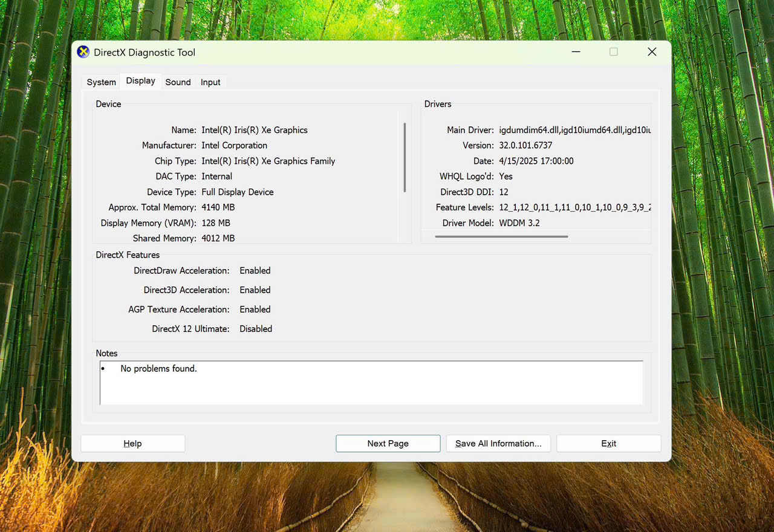Click the DirectX 12 Ultimate Disabled status

tap(256, 329)
